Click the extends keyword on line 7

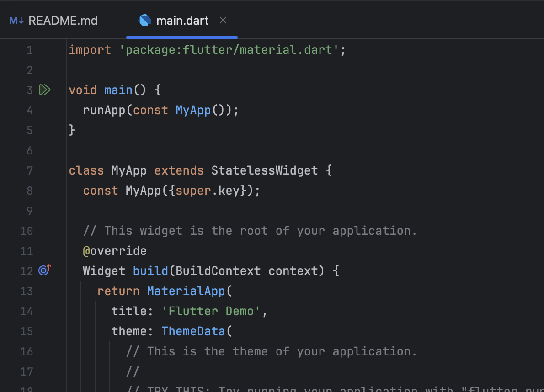click(179, 170)
